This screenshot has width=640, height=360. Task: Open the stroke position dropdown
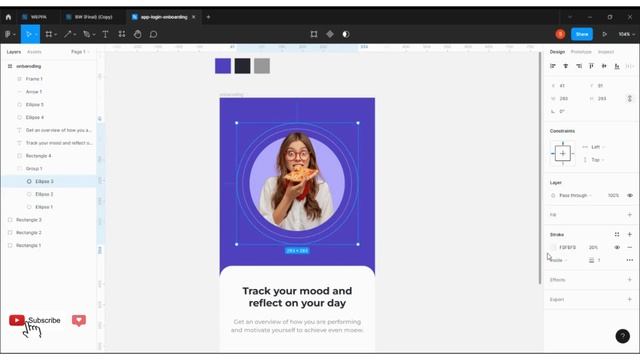(559, 260)
